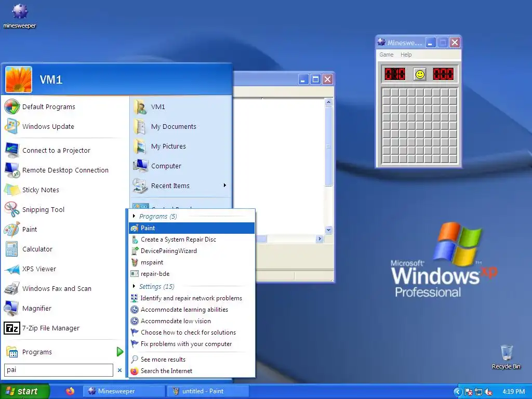Click the Firefox icon on the taskbar

(70, 391)
